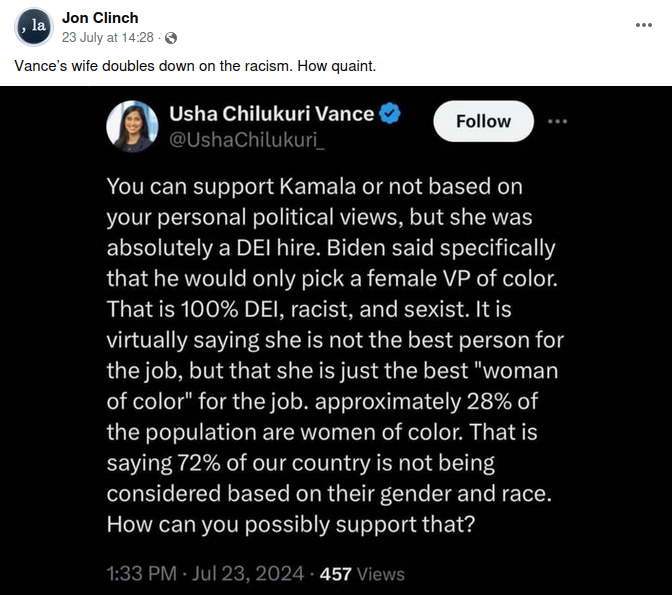Click the blue verified checkmark badge
The image size is (672, 595).
click(391, 114)
